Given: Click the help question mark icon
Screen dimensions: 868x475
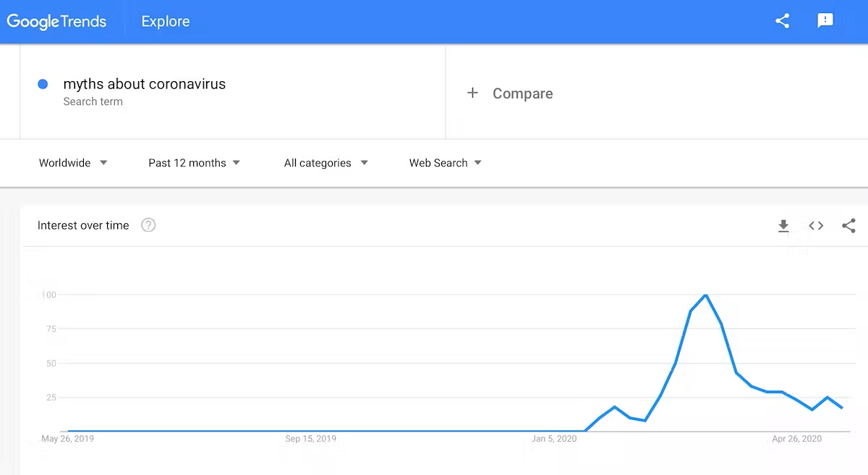Looking at the screenshot, I should (x=148, y=225).
